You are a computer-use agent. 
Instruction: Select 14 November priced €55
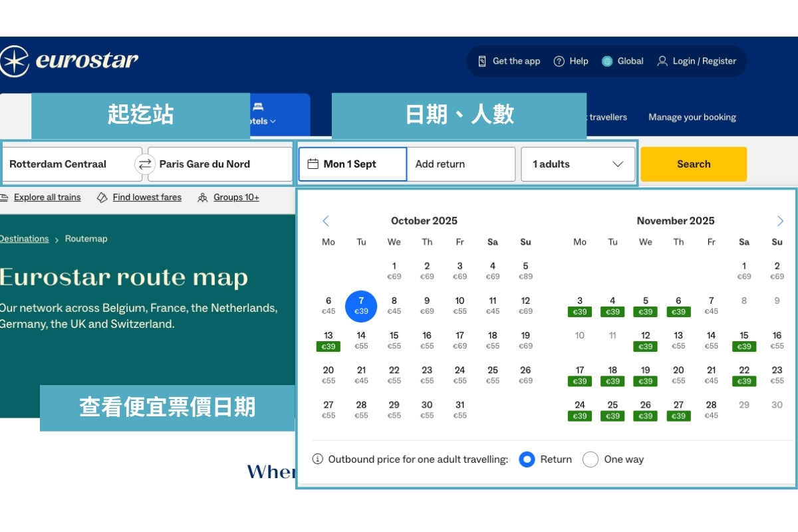pyautogui.click(x=712, y=340)
